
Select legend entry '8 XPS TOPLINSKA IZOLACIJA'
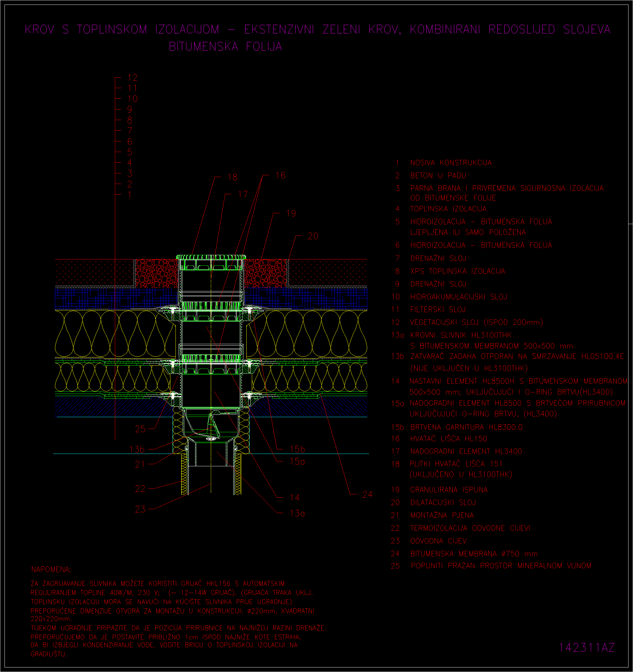(450, 271)
